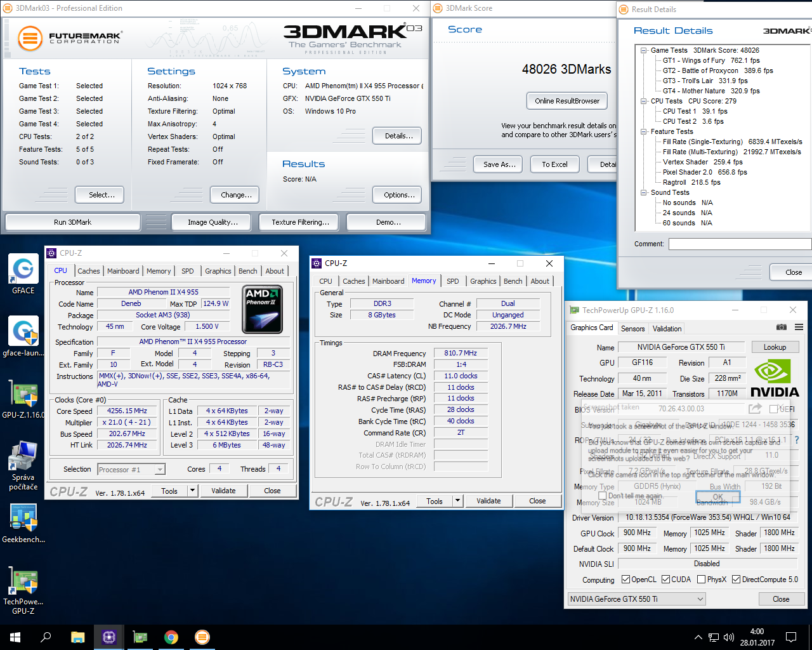Image resolution: width=812 pixels, height=650 pixels.
Task: Click the Change settings button
Action: 236,195
